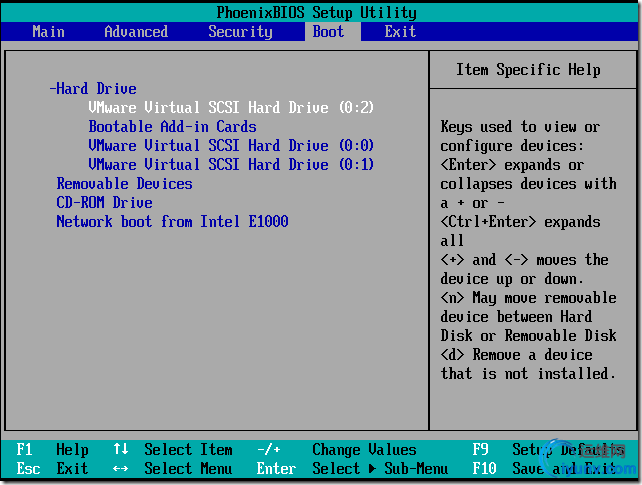Click the Esc Exit key hint

(52, 468)
